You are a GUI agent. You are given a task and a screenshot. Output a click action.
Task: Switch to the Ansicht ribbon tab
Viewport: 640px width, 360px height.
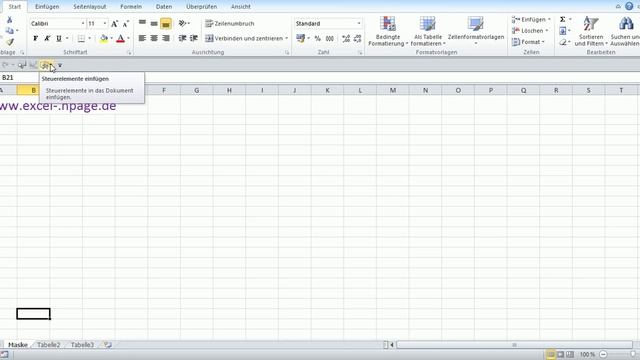point(241,7)
